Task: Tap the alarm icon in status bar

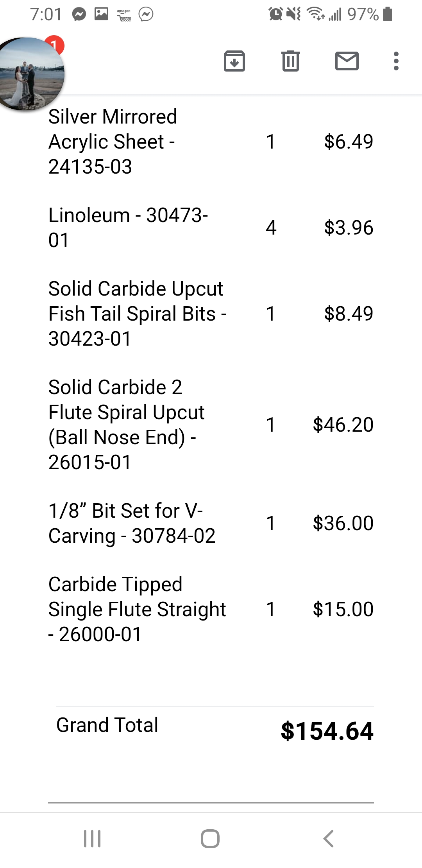Action: 275,14
